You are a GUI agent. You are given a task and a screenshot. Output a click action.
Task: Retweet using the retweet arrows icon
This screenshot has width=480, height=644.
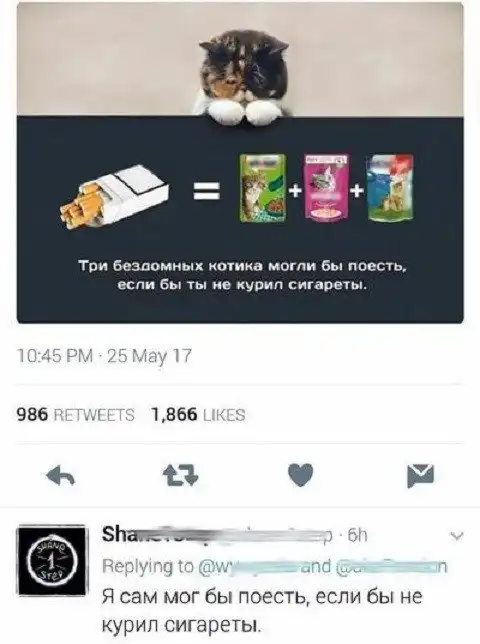click(181, 476)
